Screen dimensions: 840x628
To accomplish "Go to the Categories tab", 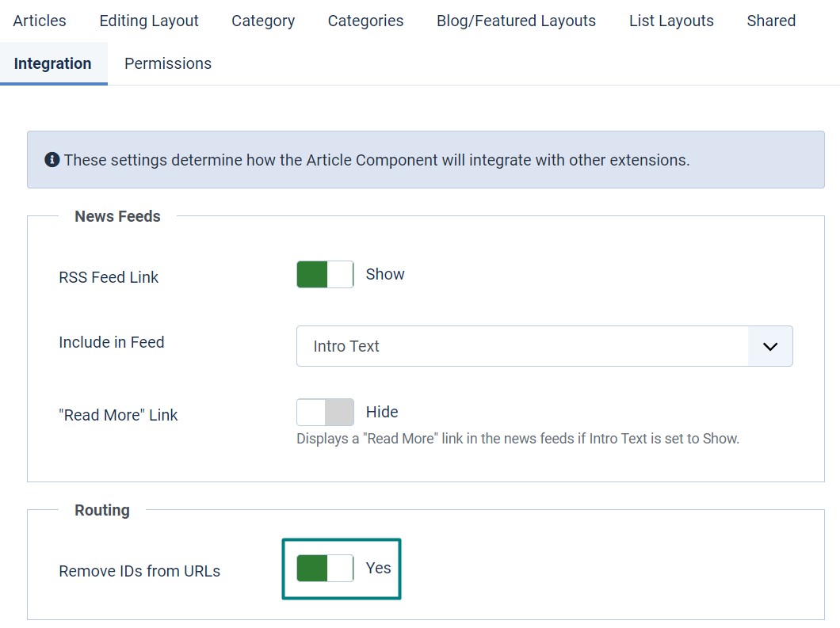I will [365, 21].
